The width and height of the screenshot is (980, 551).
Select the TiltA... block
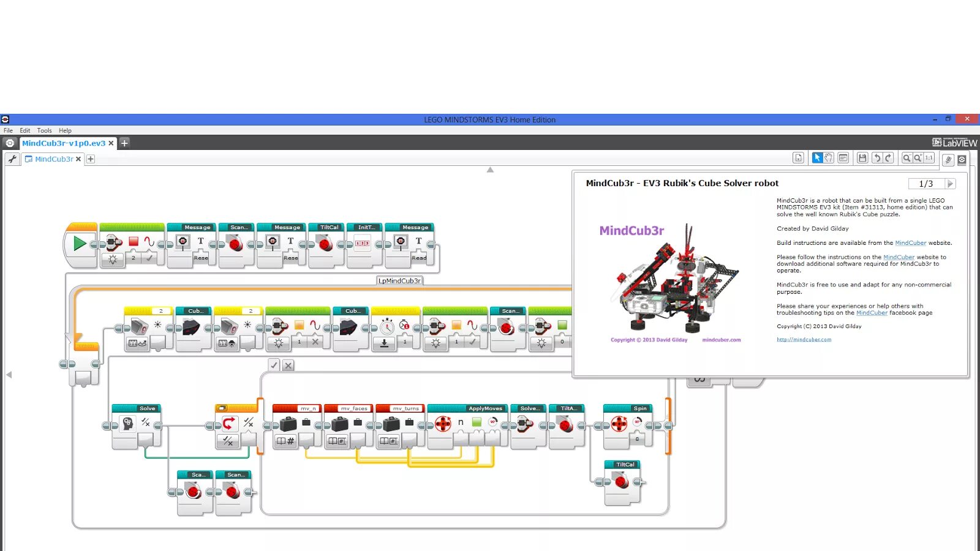567,427
